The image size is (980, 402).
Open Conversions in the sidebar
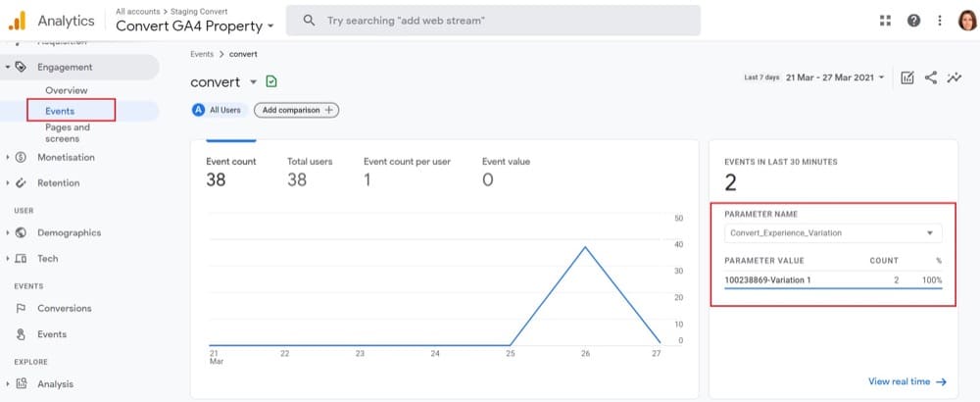(x=65, y=308)
